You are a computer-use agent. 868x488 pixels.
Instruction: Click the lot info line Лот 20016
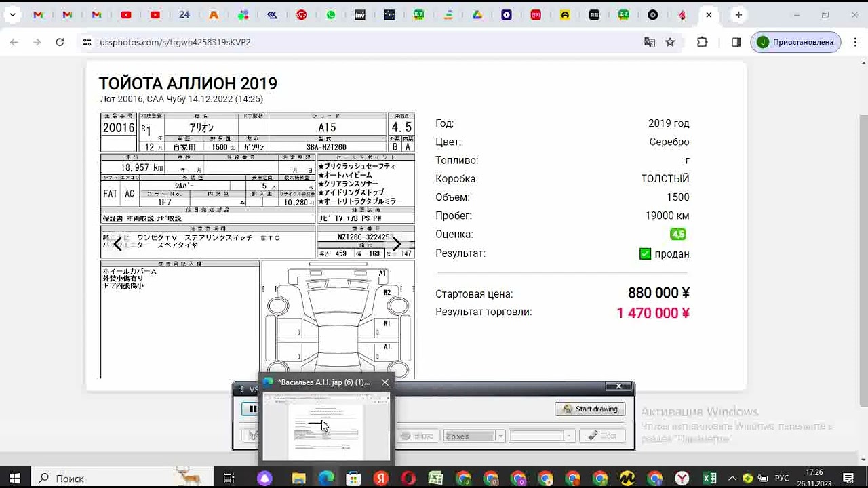click(x=182, y=99)
